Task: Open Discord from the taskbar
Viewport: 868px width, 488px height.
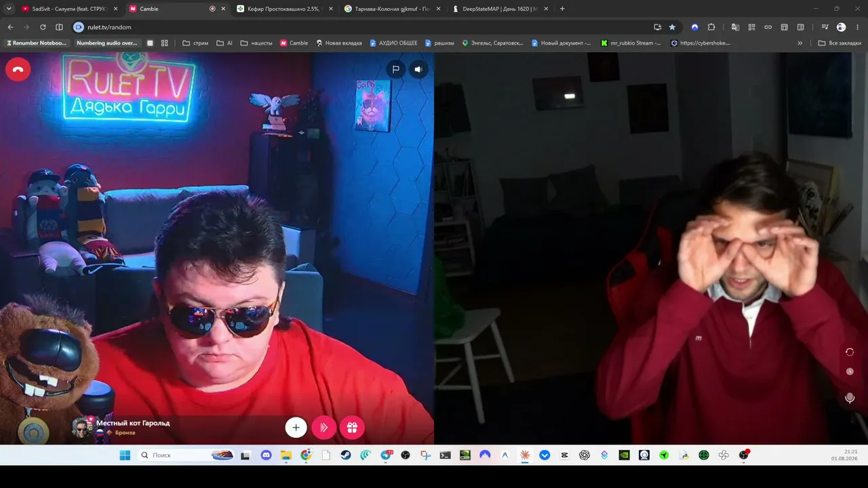Action: click(x=266, y=455)
